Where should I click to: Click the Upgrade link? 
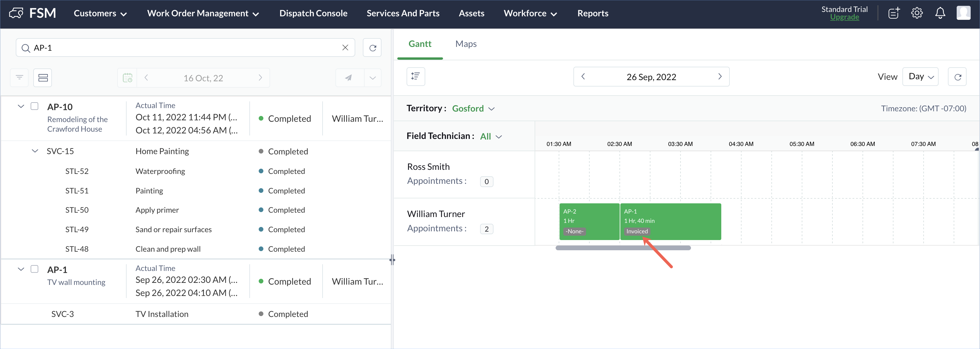tap(844, 17)
